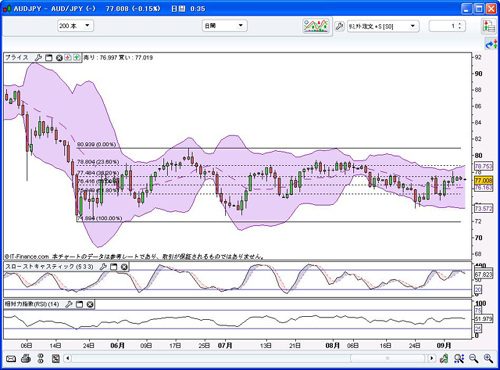Close the price panel with its X icon
This screenshot has height=370, width=500.
[59, 58]
